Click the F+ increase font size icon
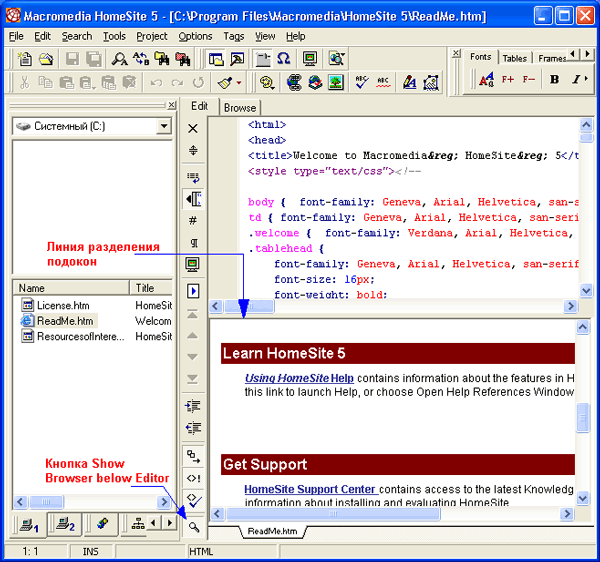The width and height of the screenshot is (600, 562). coord(508,80)
